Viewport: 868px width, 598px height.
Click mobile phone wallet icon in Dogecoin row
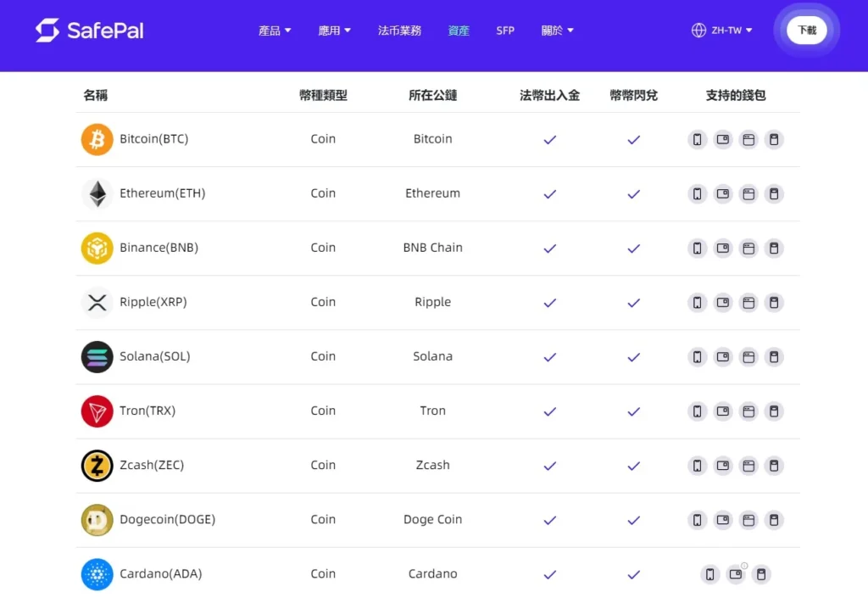coord(698,520)
